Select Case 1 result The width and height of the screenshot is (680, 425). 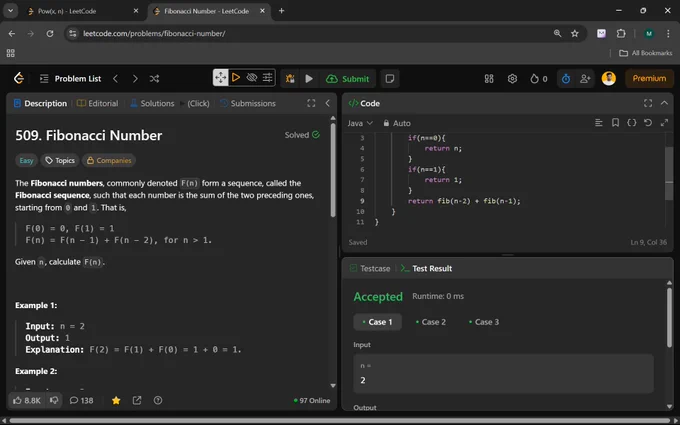(x=377, y=322)
